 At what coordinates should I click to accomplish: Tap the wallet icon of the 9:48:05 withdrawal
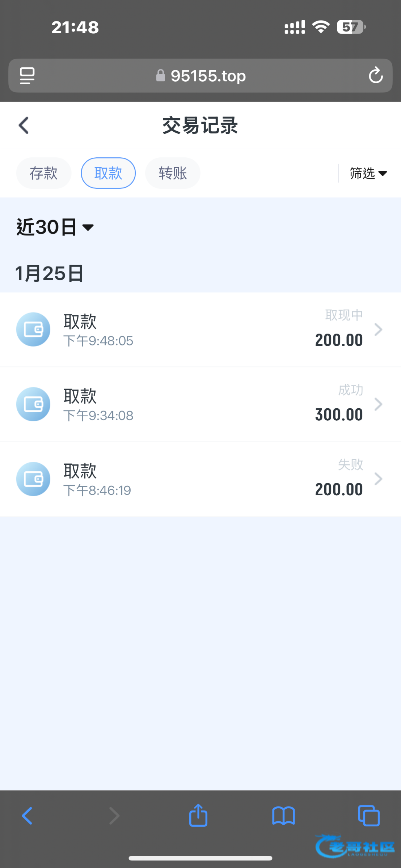coord(33,329)
